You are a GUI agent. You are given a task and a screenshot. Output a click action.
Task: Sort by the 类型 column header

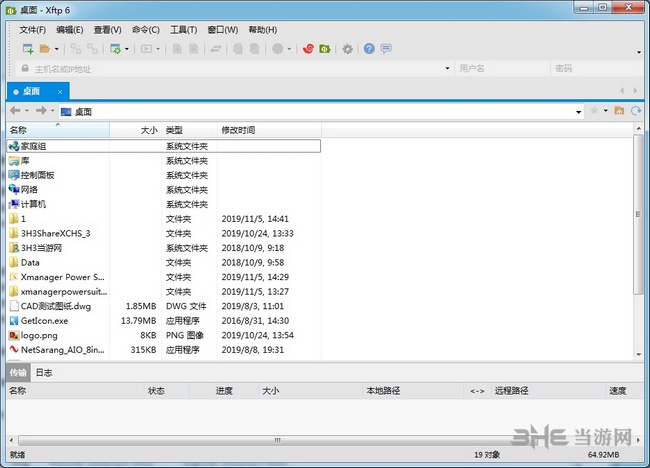pyautogui.click(x=189, y=130)
